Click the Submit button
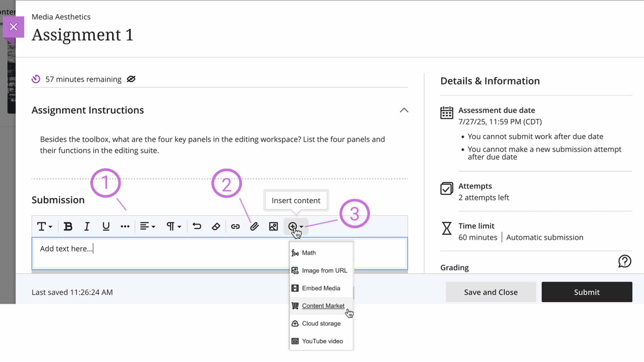Screen dimensions: 644x362 pos(587,292)
